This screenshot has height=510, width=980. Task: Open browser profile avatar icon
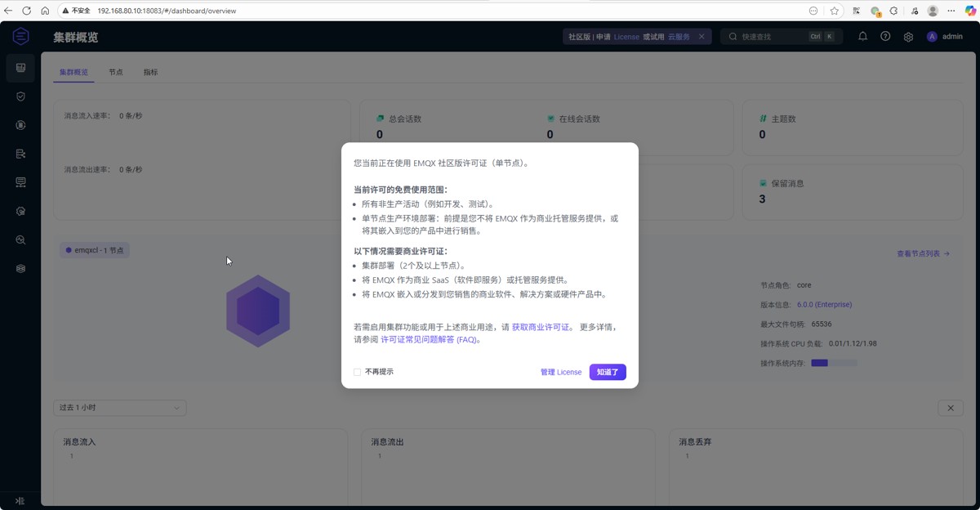[933, 11]
